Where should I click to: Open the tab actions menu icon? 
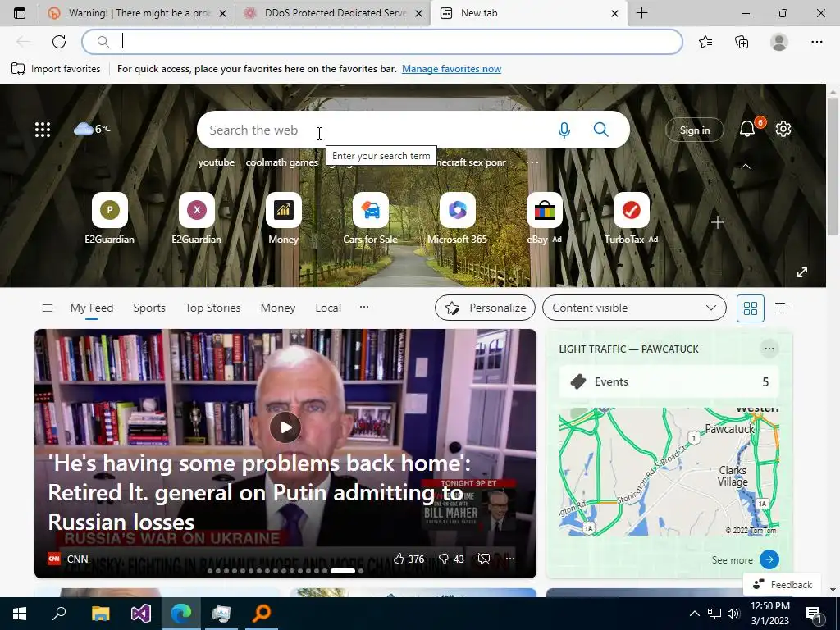point(20,13)
